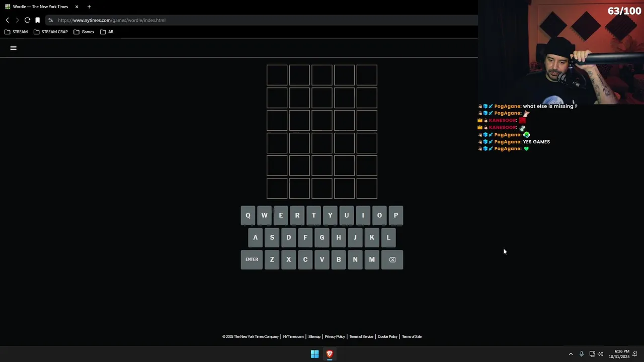Show hidden system tray icons

pos(571,354)
